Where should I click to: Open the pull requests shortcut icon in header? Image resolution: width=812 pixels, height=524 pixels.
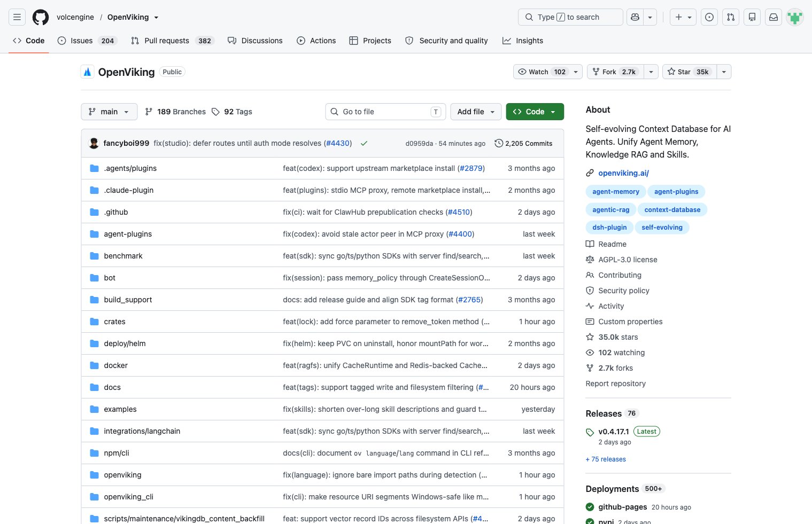731,17
